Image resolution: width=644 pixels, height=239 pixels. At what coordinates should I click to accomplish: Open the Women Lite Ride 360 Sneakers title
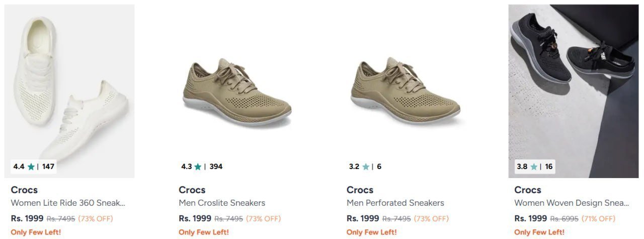click(68, 203)
